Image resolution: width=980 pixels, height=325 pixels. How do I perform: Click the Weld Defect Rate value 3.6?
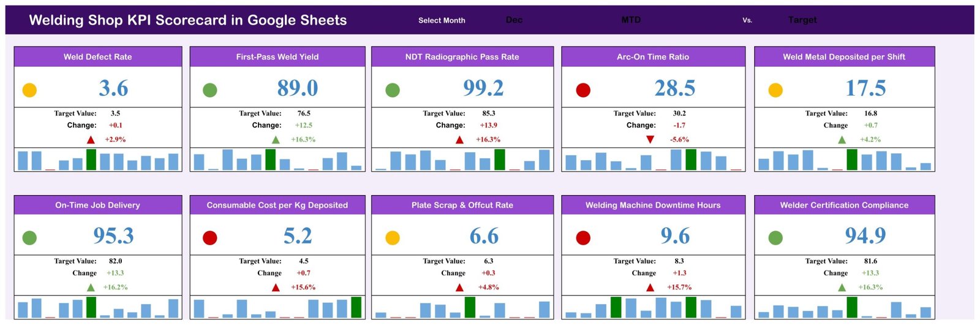click(114, 88)
